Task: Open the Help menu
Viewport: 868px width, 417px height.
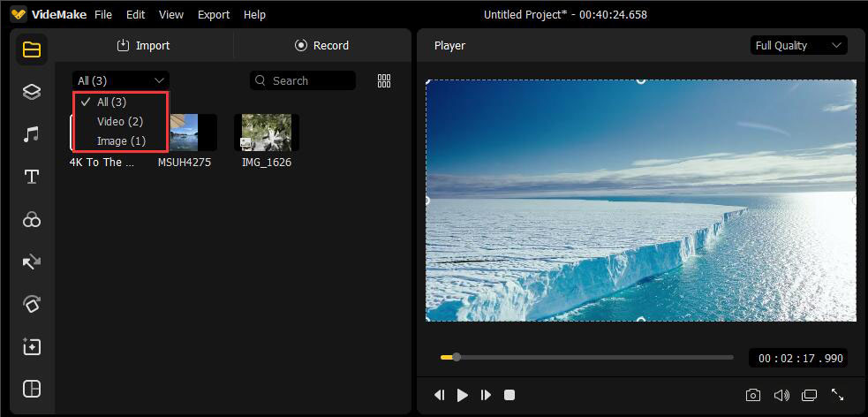Action: [x=254, y=15]
